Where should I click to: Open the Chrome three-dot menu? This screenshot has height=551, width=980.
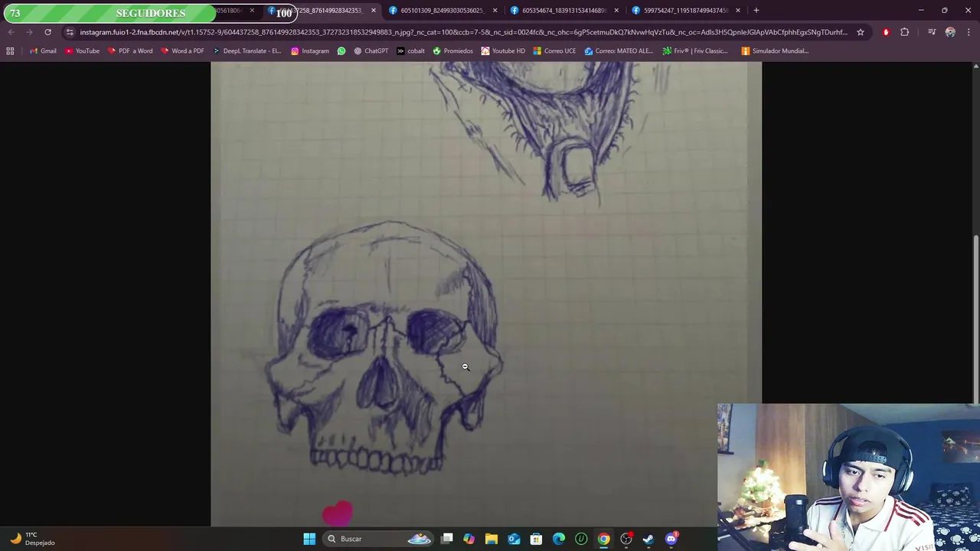(969, 32)
